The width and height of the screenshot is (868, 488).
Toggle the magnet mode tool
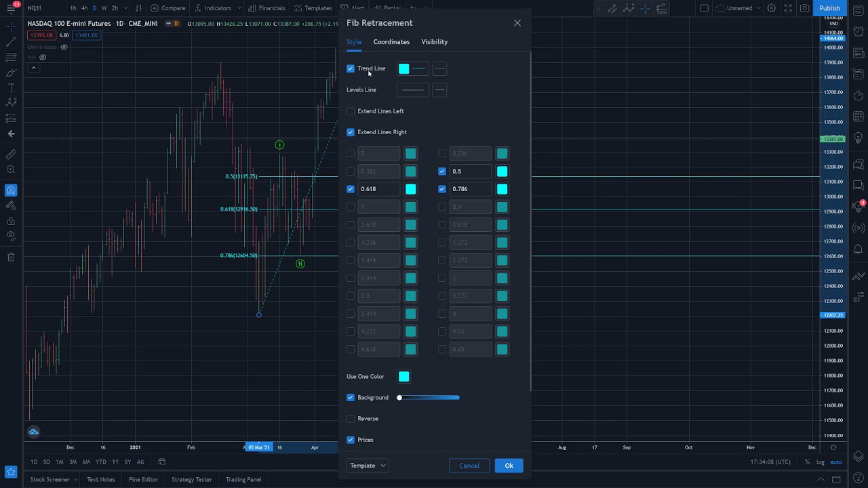pos(11,190)
